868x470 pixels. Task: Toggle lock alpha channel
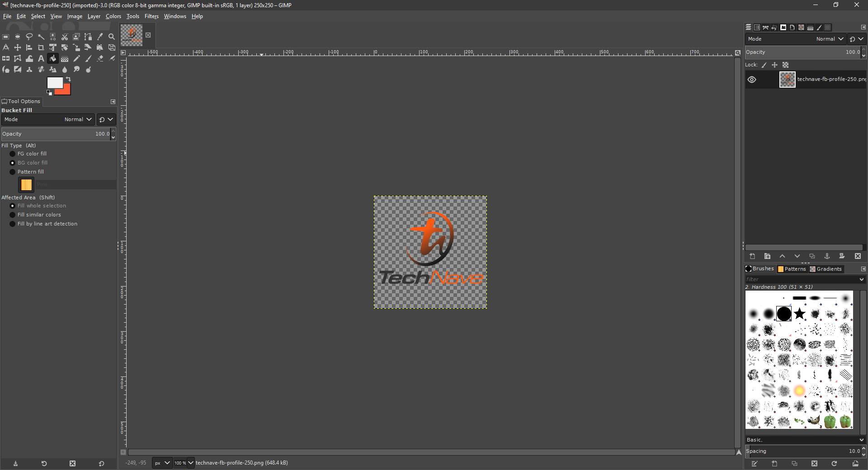(786, 65)
